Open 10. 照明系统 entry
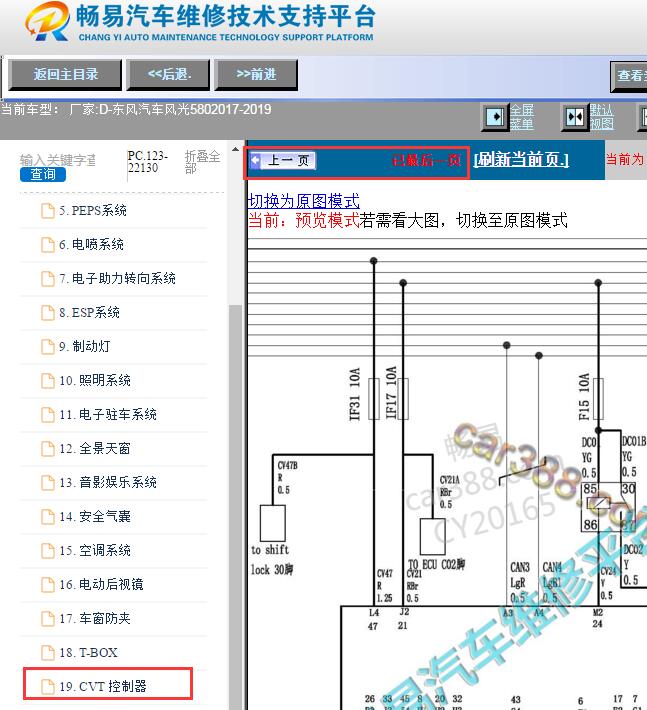The image size is (647, 710). coord(95,380)
